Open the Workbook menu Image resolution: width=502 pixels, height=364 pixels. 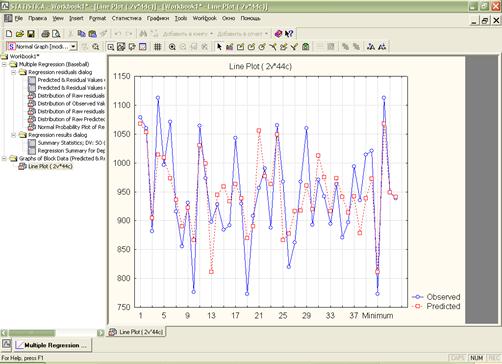(205, 18)
